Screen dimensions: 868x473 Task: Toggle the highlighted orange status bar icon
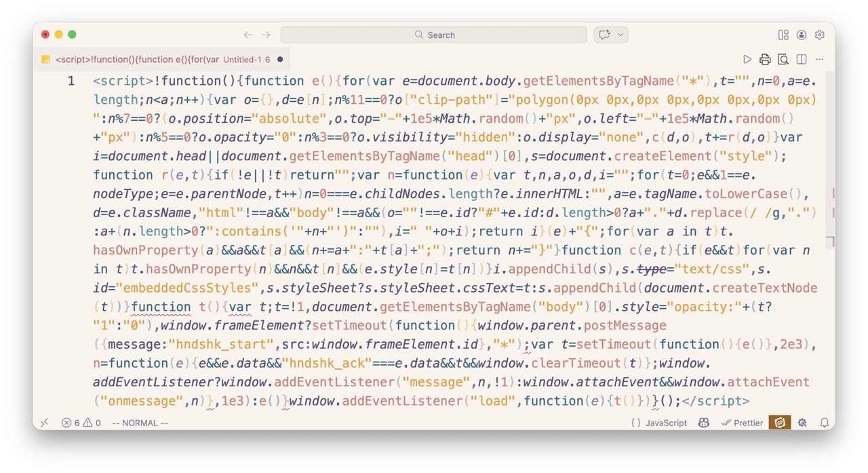click(x=780, y=423)
